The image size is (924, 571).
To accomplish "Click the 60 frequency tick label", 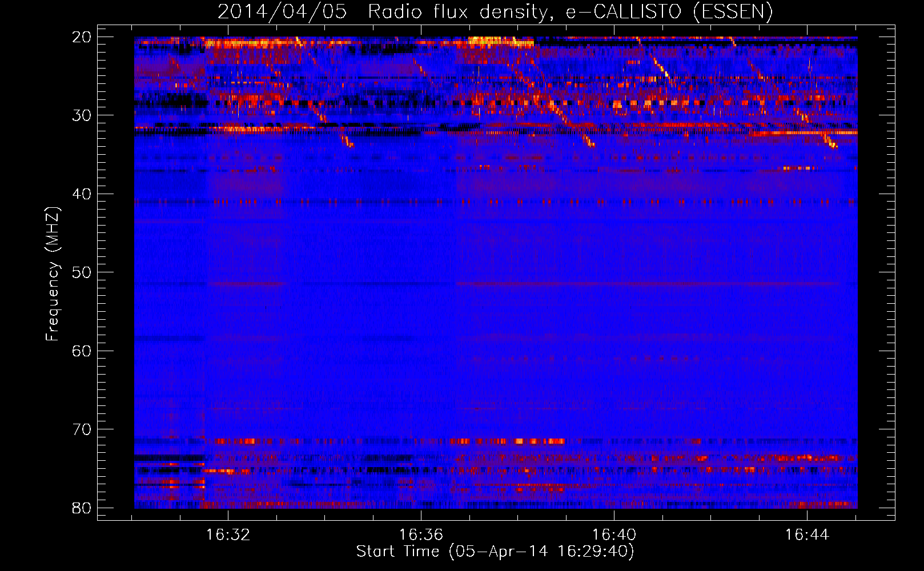I will pyautogui.click(x=82, y=351).
